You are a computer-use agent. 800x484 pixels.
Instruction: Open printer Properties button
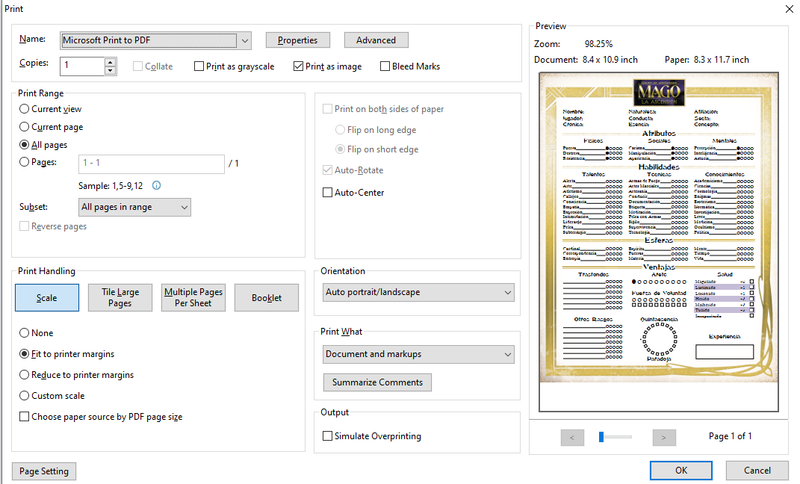(x=298, y=40)
